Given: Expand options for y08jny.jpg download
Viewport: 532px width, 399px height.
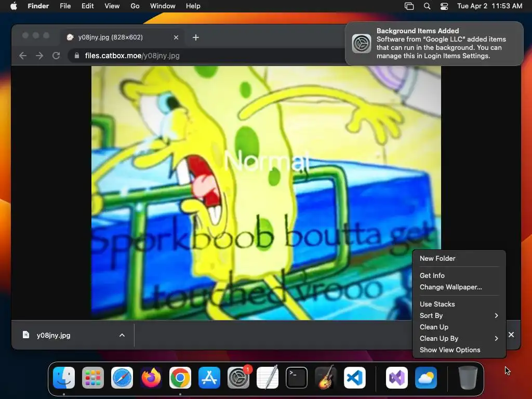Looking at the screenshot, I should [122, 335].
